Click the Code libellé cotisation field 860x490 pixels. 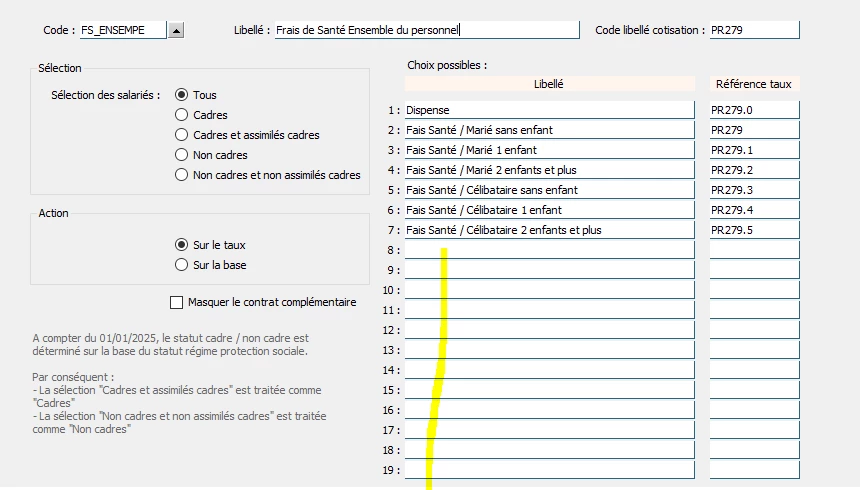click(754, 31)
